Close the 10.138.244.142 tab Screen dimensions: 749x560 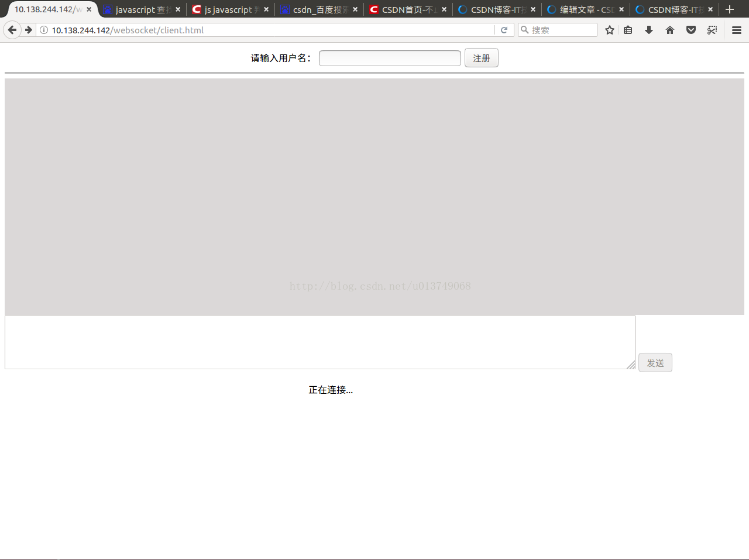[89, 9]
